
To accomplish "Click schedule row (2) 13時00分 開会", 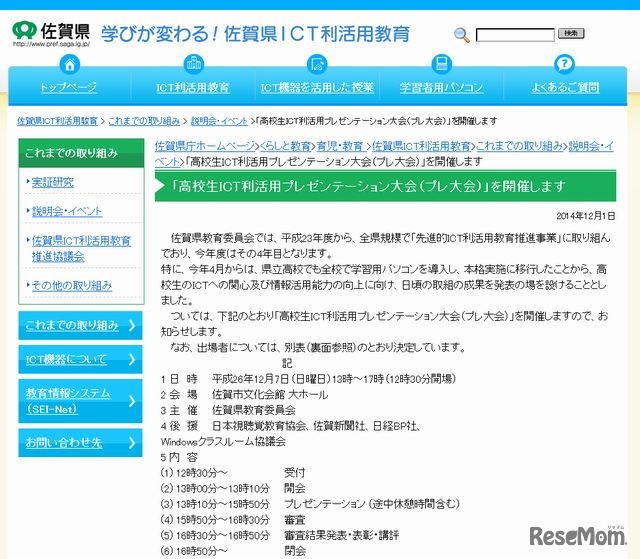I will click(x=233, y=488).
